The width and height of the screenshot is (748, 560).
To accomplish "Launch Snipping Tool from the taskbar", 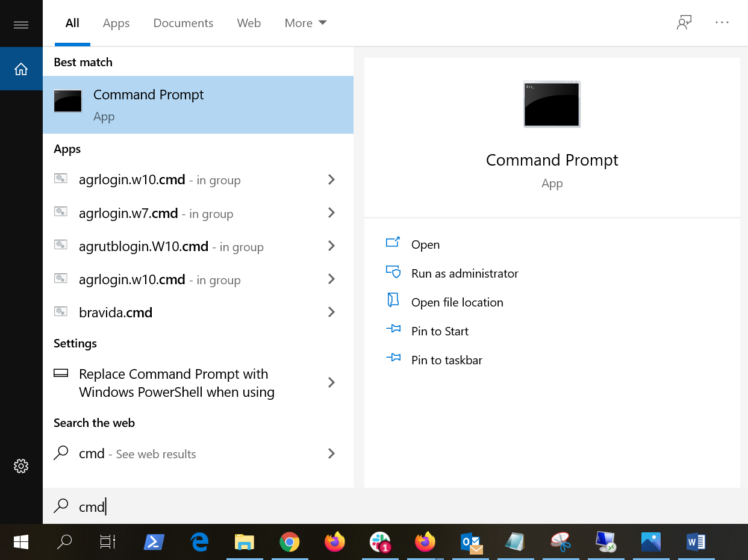I will tap(561, 543).
